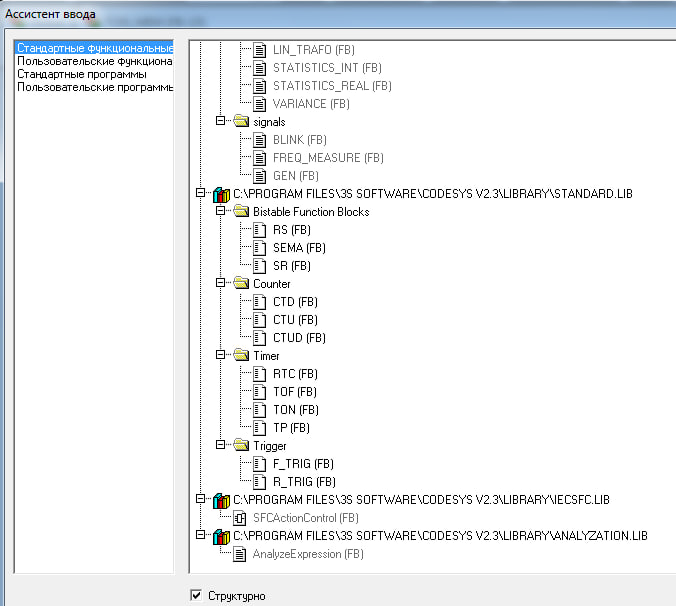Select the CTU (FB) counter text
676x606 pixels.
coord(295,320)
